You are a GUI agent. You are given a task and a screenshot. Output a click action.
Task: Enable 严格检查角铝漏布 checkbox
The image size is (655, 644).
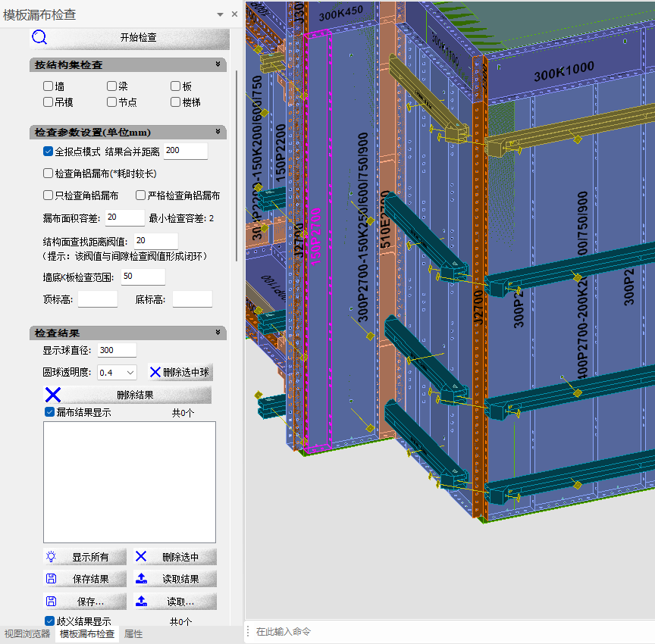coord(141,195)
